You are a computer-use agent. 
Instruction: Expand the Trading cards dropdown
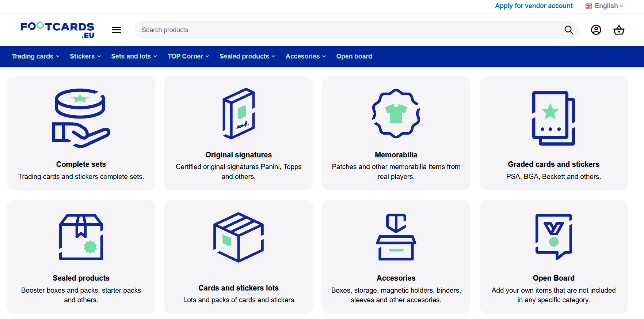[35, 56]
